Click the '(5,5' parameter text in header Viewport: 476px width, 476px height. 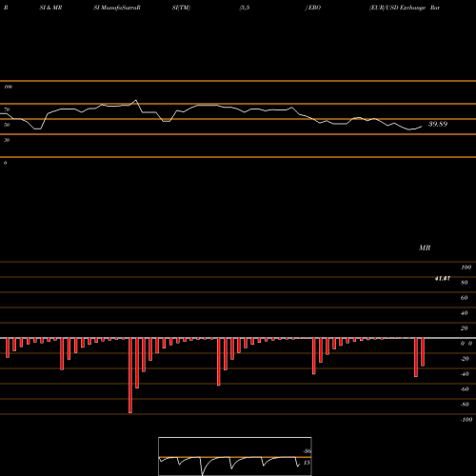[x=245, y=8]
